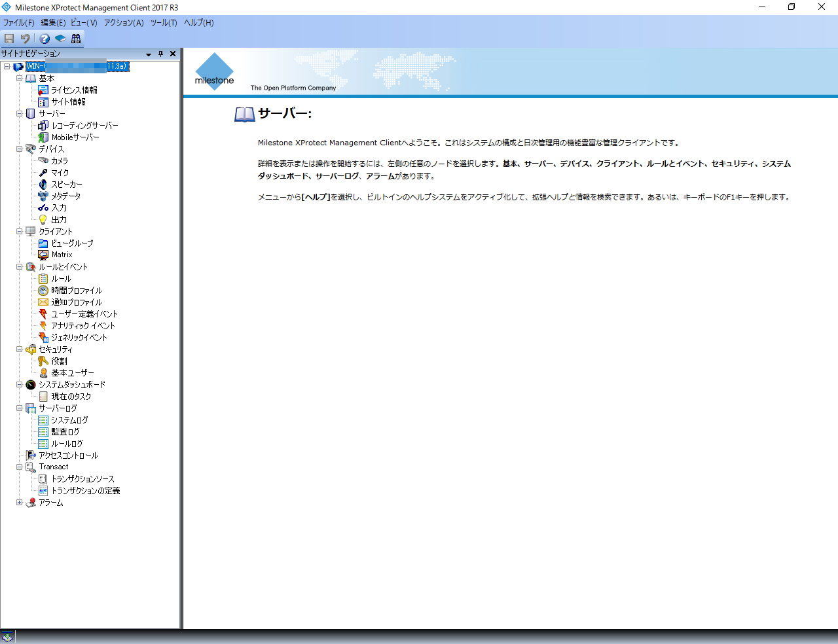Select the 役割 keys icon

43,361
